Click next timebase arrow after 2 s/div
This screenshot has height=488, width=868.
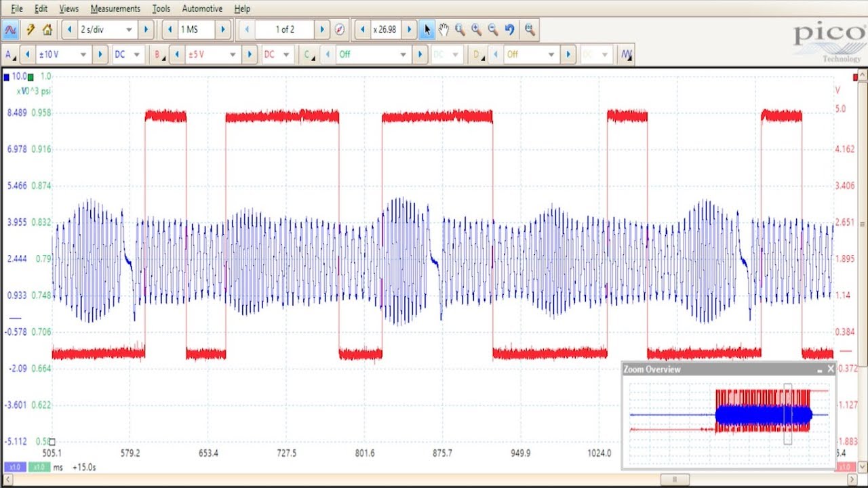[146, 30]
